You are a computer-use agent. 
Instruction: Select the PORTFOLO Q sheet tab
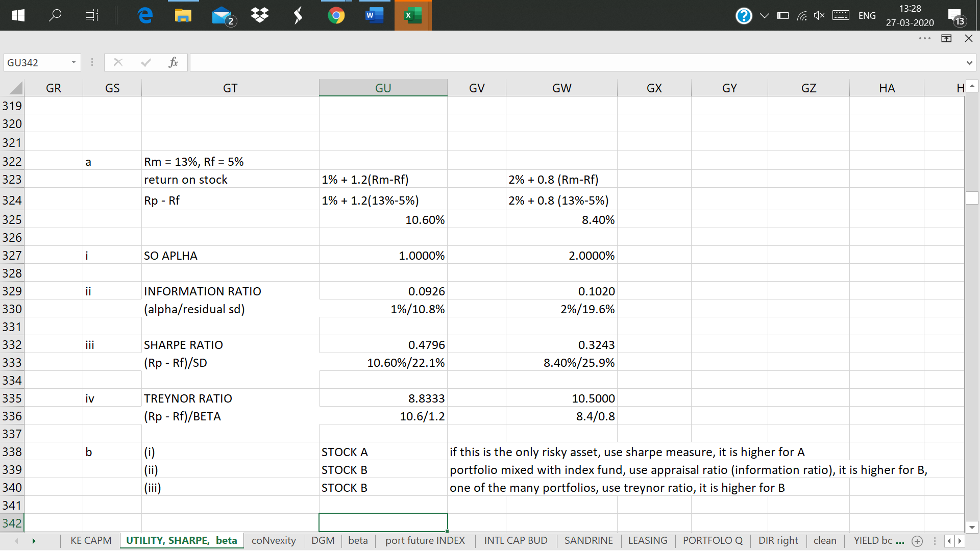point(713,540)
